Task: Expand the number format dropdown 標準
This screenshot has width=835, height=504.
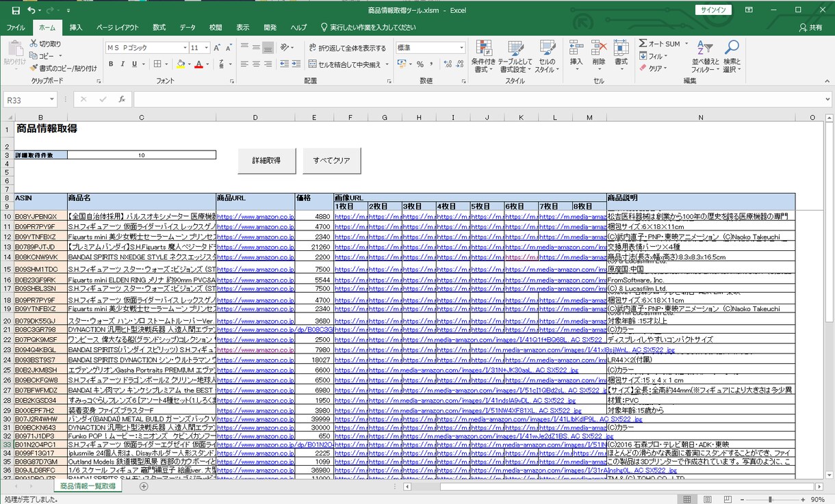Action: tap(461, 48)
